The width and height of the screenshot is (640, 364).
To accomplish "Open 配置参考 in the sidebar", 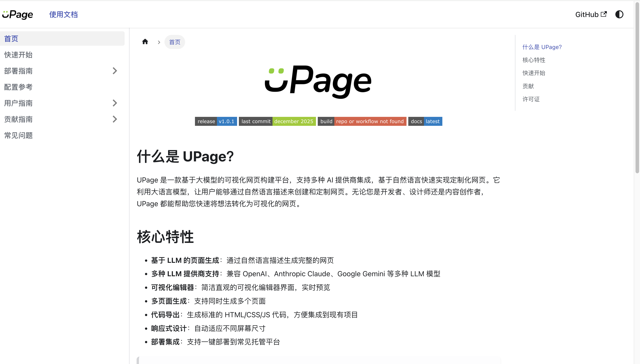I will click(18, 87).
